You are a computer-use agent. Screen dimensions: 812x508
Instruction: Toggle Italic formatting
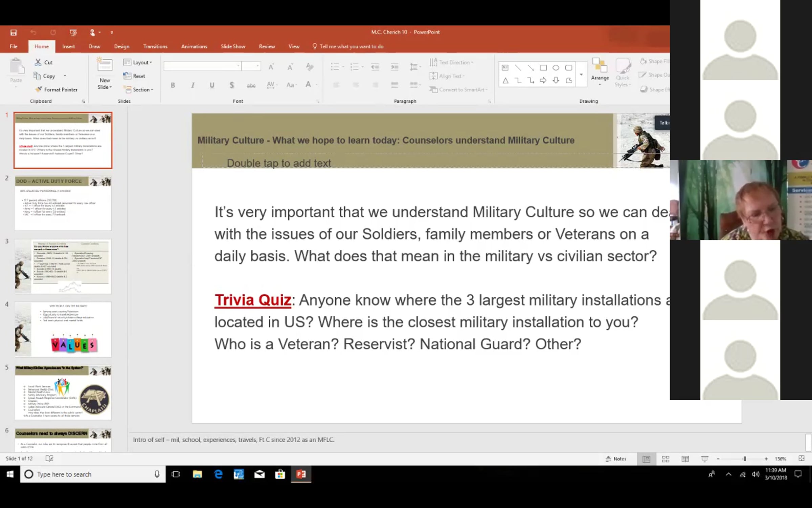193,85
